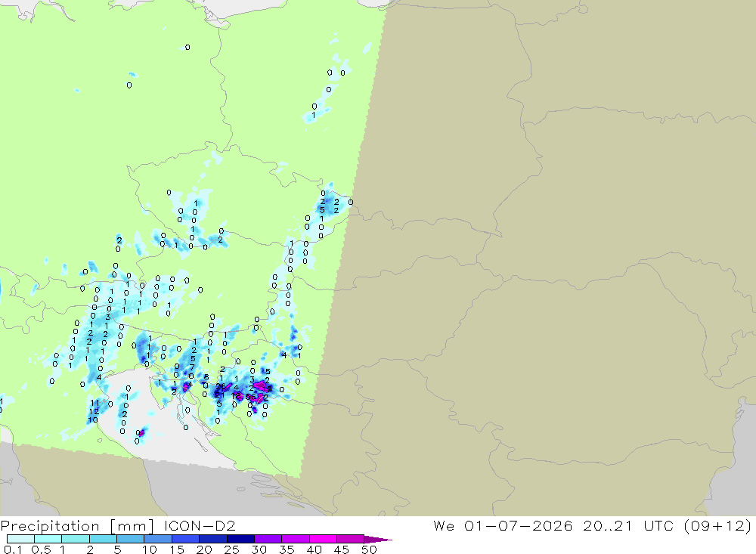Click the 10–15 mm blue legend swatch

click(158, 539)
